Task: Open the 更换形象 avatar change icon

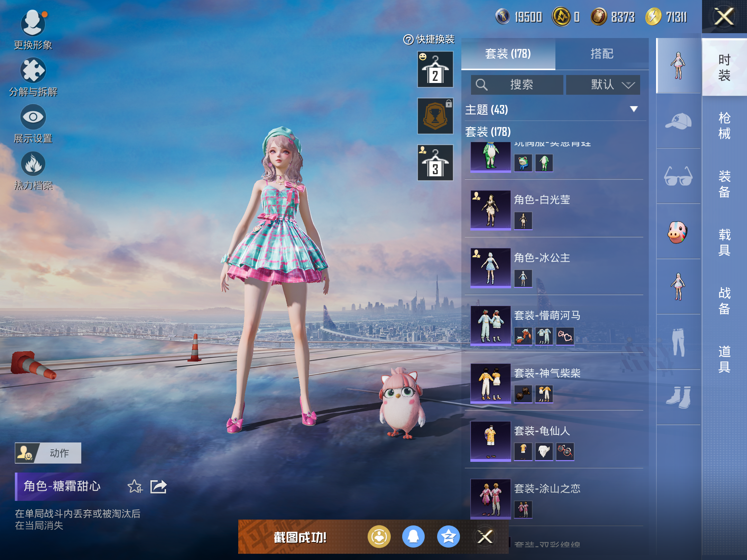Action: point(33,24)
